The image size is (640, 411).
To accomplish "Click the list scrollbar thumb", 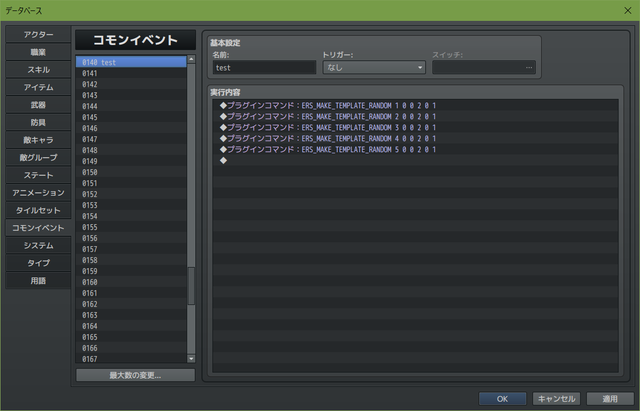I will [191, 286].
